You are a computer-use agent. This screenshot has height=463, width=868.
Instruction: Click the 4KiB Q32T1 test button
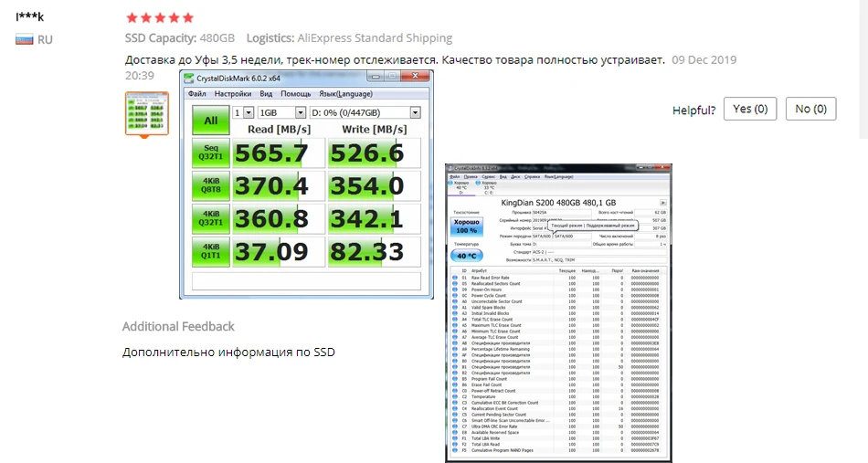pos(210,218)
